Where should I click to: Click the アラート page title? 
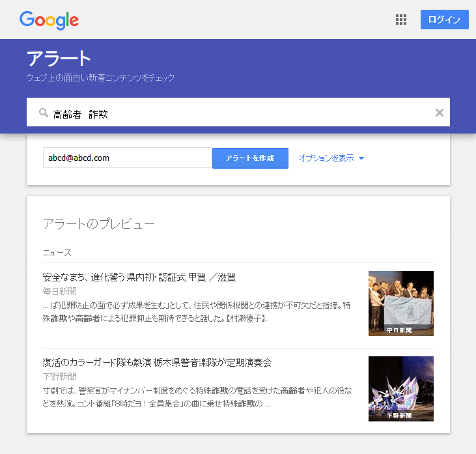coord(59,59)
